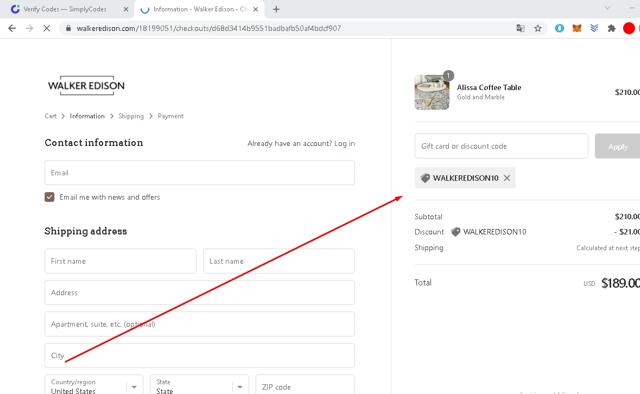Stop page loading with X button
The image size is (640, 394).
[x=47, y=28]
